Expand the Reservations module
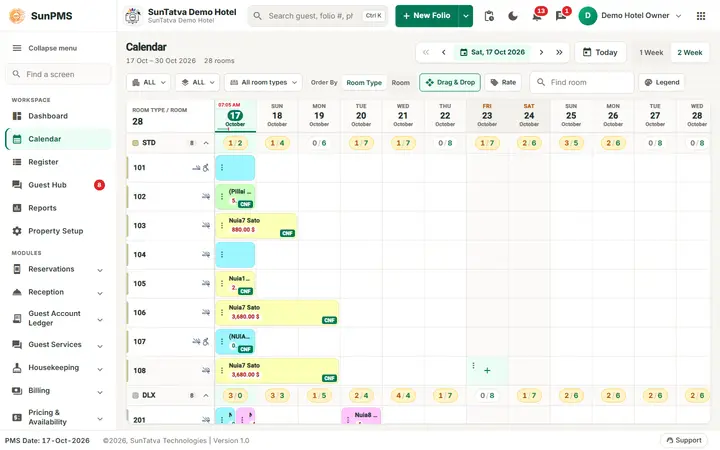Image resolution: width=720 pixels, height=450 pixels. point(58,269)
